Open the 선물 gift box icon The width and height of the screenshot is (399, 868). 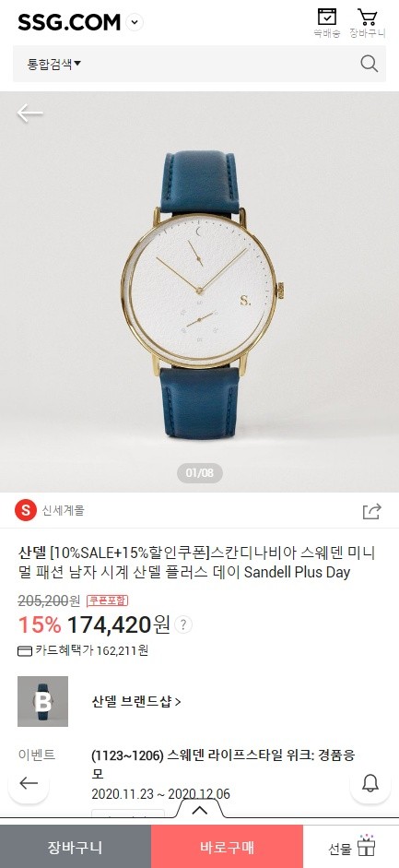[x=365, y=847]
